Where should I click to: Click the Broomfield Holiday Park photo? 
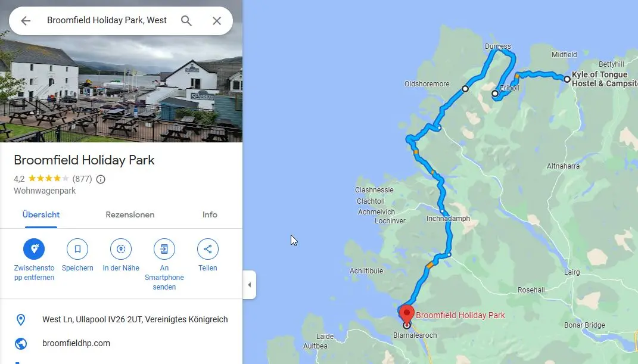pos(122,89)
